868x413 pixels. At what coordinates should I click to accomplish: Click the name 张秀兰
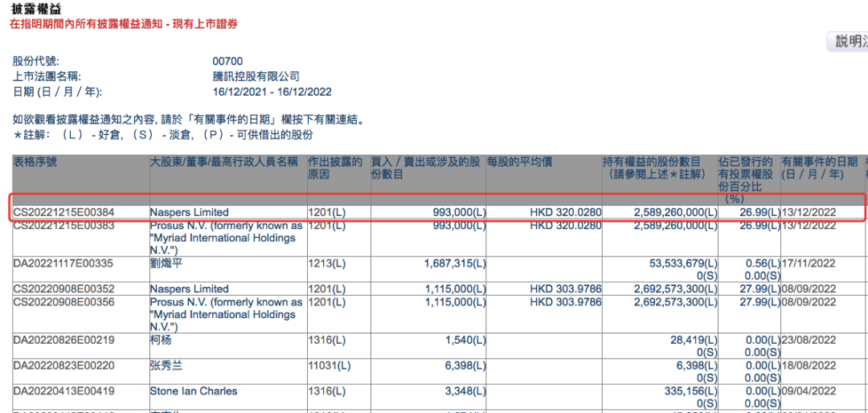tap(166, 366)
